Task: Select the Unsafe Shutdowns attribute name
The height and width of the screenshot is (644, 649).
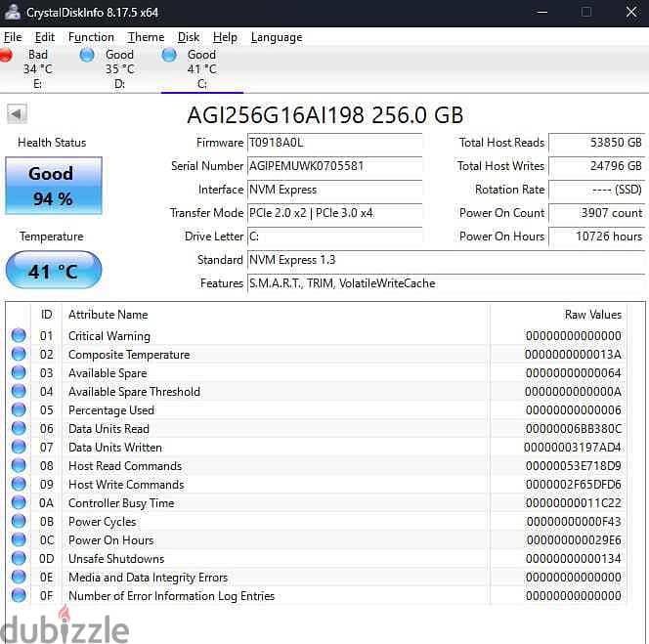Action: (116, 559)
